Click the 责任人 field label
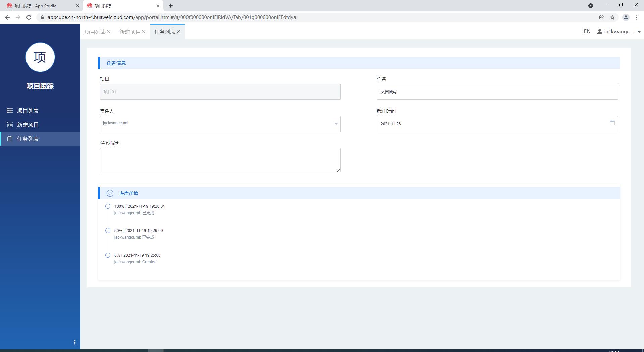 pyautogui.click(x=107, y=111)
